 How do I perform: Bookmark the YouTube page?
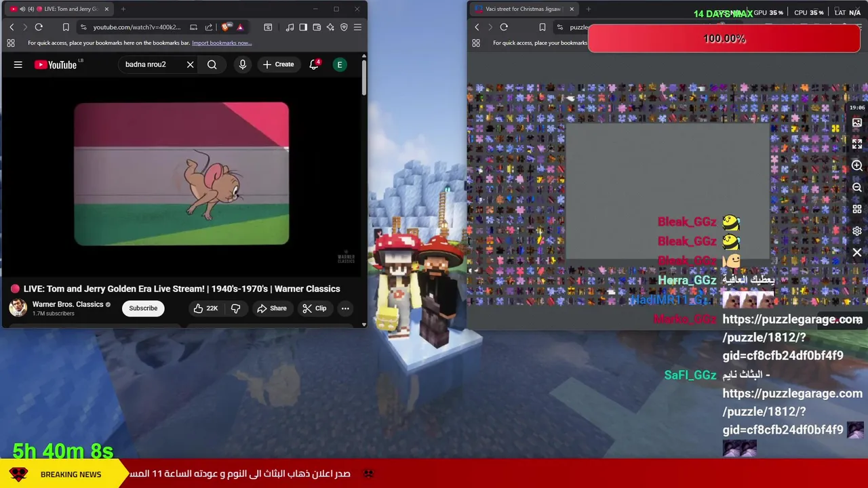point(66,27)
